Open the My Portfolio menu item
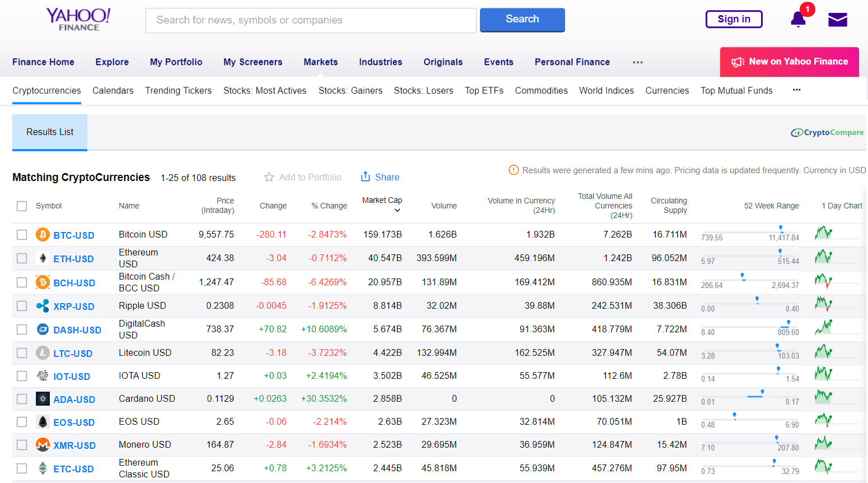 [x=176, y=62]
